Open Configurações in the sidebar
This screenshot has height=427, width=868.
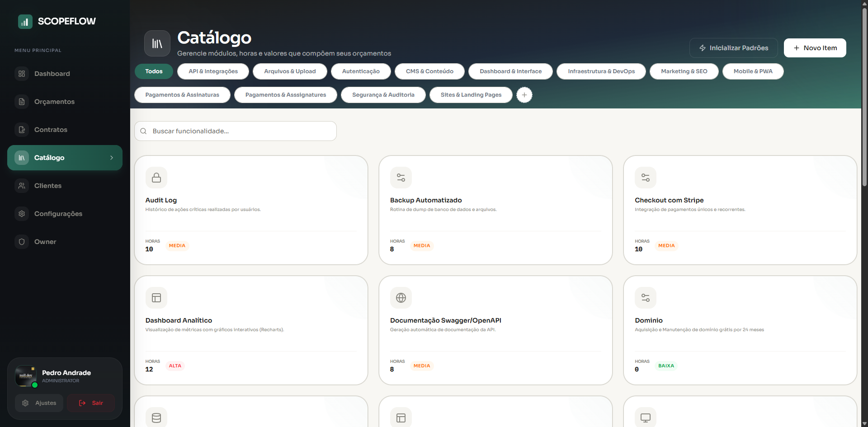65,214
